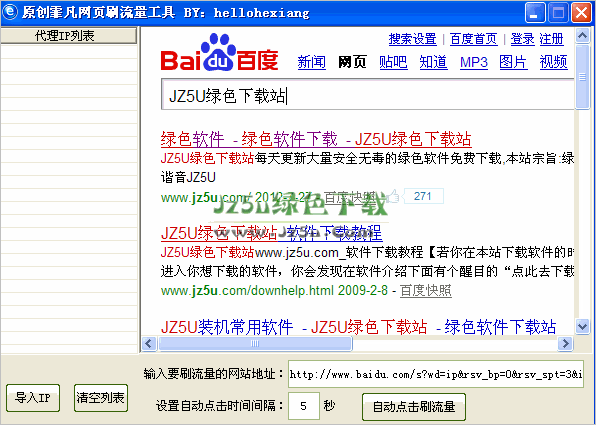Click the 271 like count
Screen dimensions: 596x425
(423, 196)
